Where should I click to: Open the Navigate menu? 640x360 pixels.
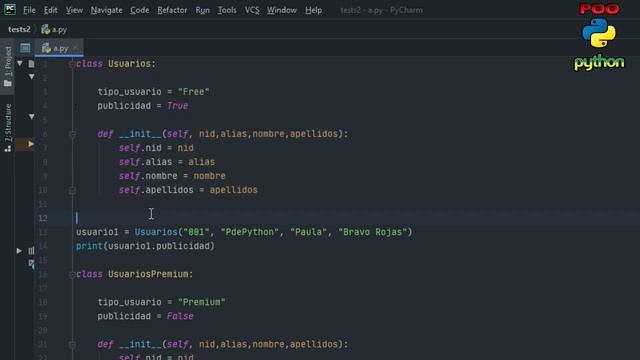pos(106,10)
